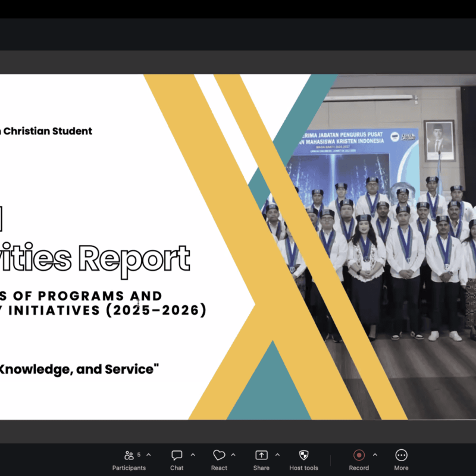Click the framed portrait on the wall

(x=439, y=140)
